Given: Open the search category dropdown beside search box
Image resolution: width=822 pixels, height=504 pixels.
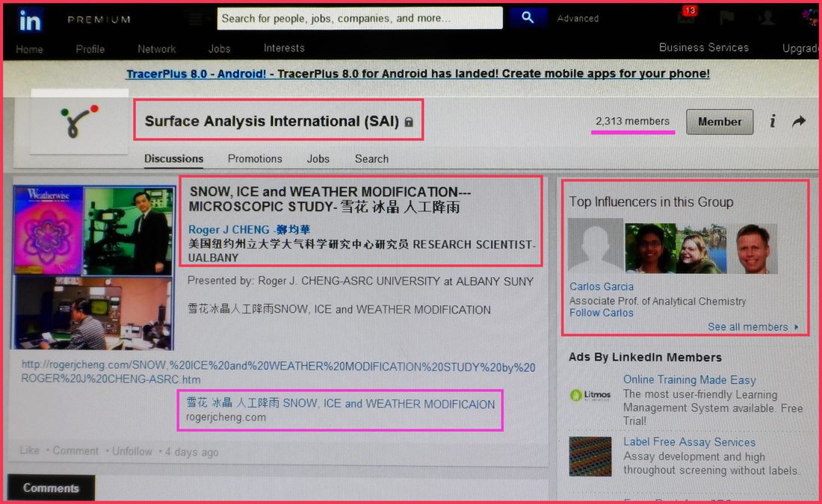Looking at the screenshot, I should [196, 19].
